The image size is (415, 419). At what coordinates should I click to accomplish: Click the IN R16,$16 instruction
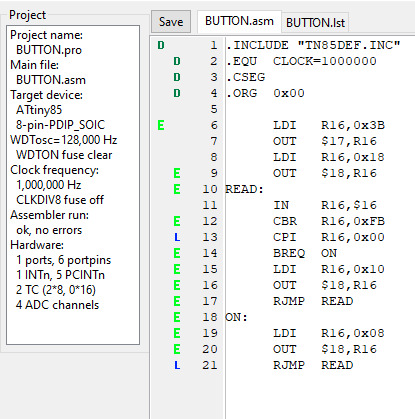click(x=325, y=205)
